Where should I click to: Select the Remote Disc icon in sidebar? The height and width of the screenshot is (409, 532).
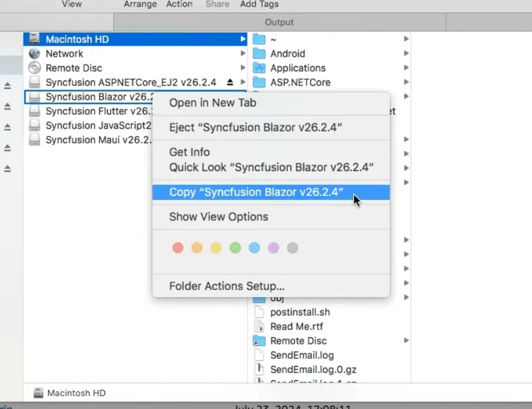[x=35, y=68]
